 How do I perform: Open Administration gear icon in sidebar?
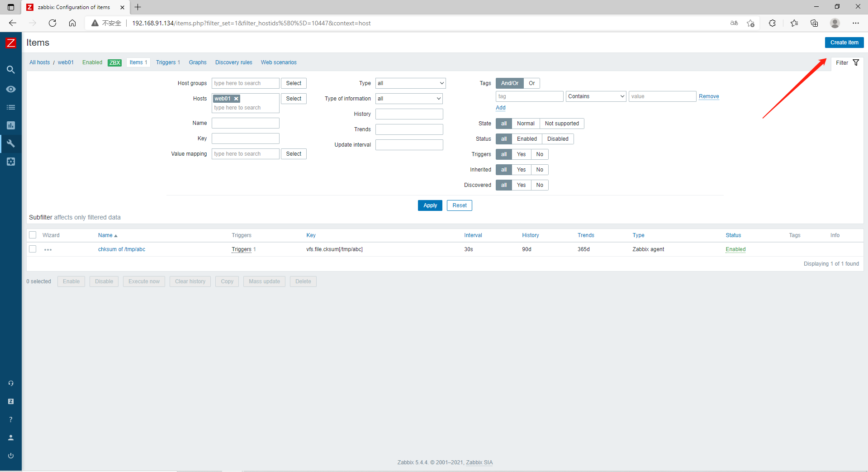11,162
